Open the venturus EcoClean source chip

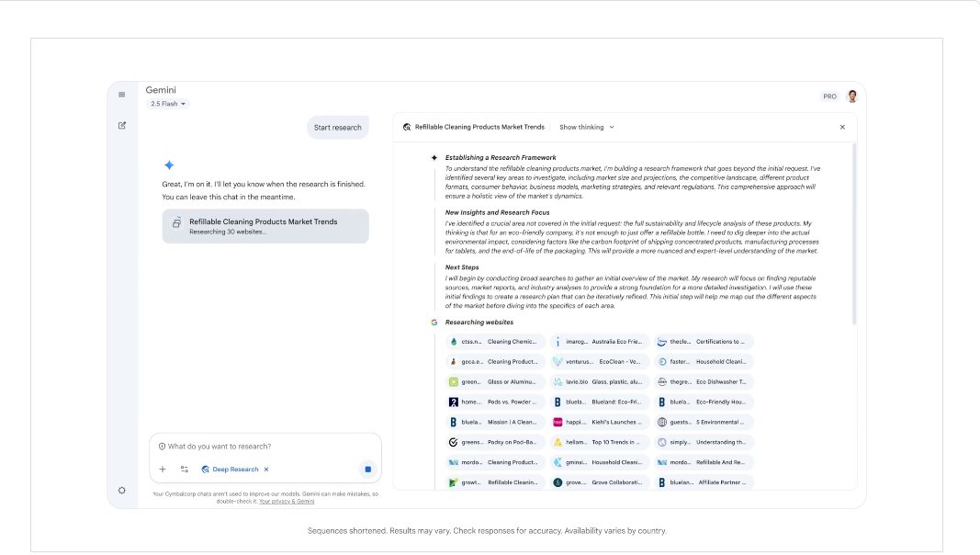(x=600, y=362)
